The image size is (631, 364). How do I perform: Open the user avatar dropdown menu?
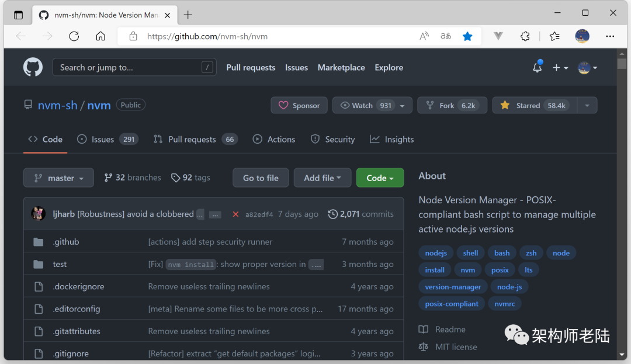588,68
